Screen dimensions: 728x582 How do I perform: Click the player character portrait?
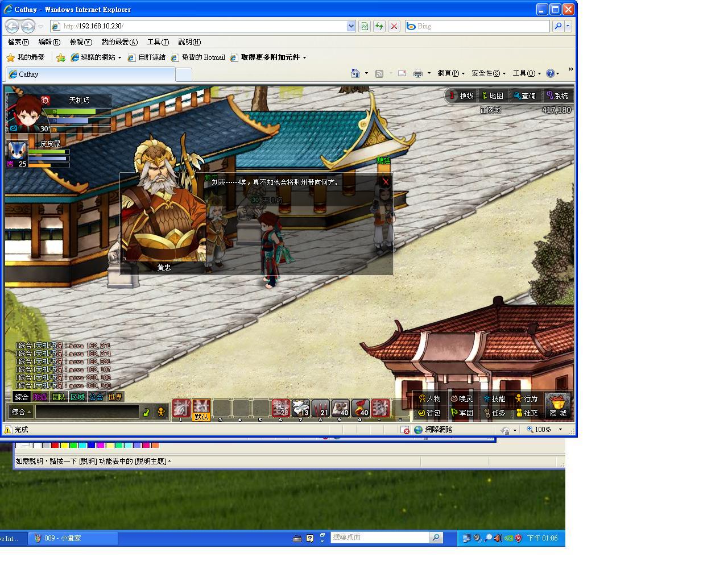pyautogui.click(x=27, y=113)
